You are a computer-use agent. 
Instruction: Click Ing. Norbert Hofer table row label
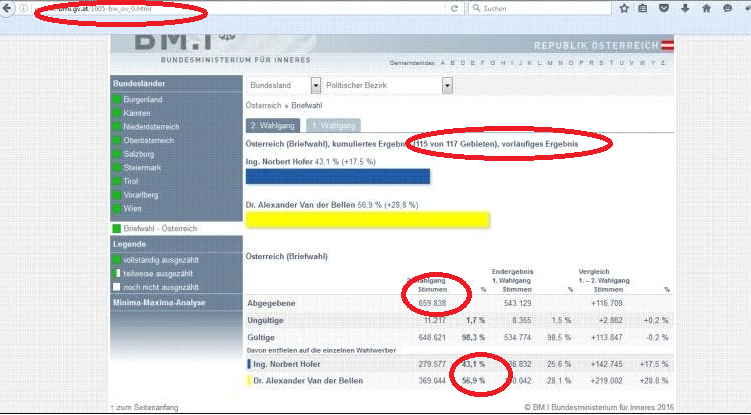[x=287, y=365]
